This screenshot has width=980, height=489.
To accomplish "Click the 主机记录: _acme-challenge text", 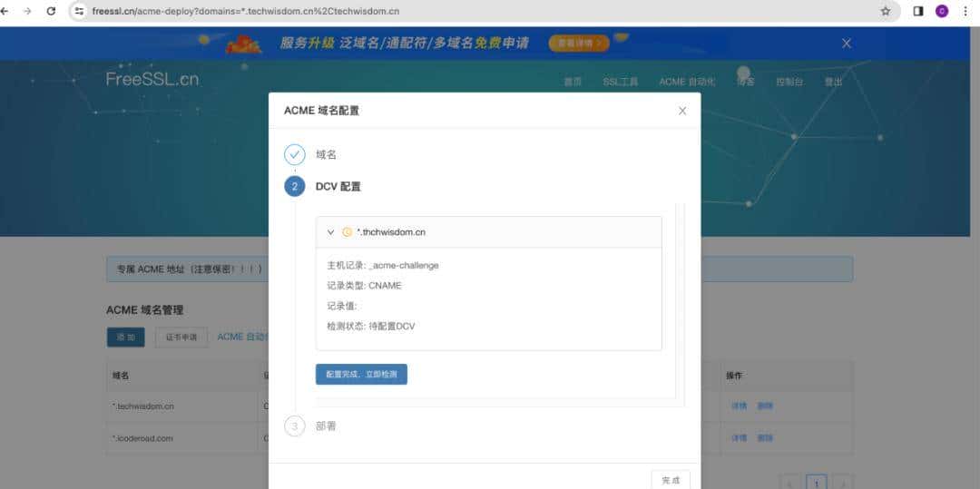I will pos(383,266).
